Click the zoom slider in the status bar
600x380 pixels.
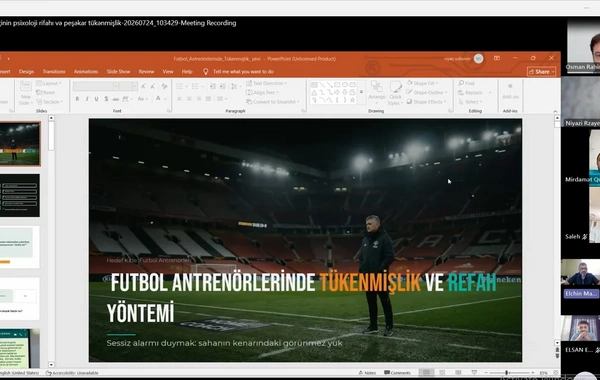click(x=509, y=372)
